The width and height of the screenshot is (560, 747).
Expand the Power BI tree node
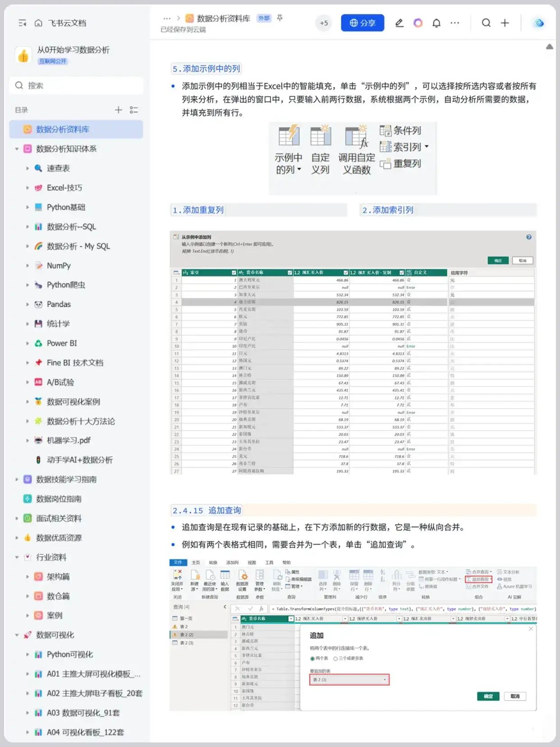click(27, 343)
